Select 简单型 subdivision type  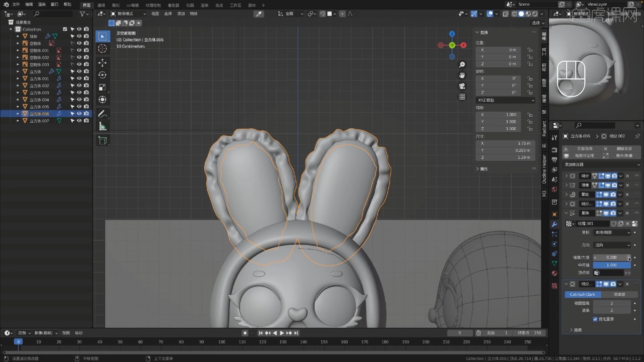point(619,294)
